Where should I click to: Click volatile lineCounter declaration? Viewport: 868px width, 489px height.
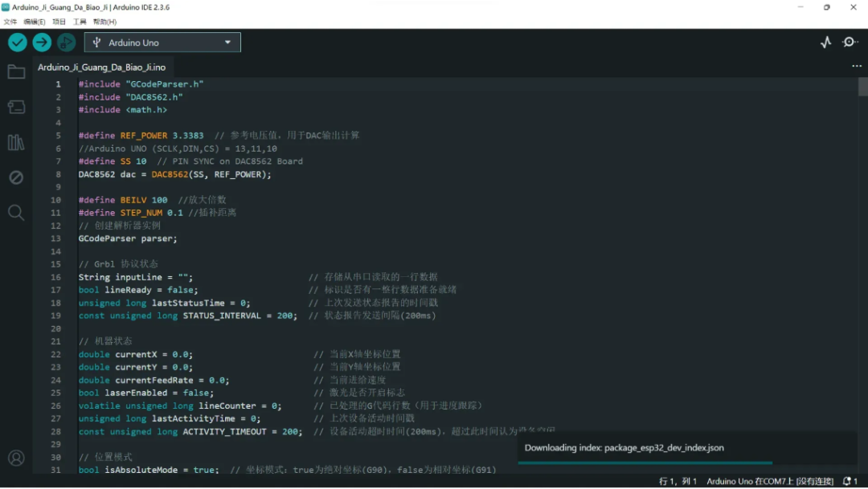click(x=180, y=405)
